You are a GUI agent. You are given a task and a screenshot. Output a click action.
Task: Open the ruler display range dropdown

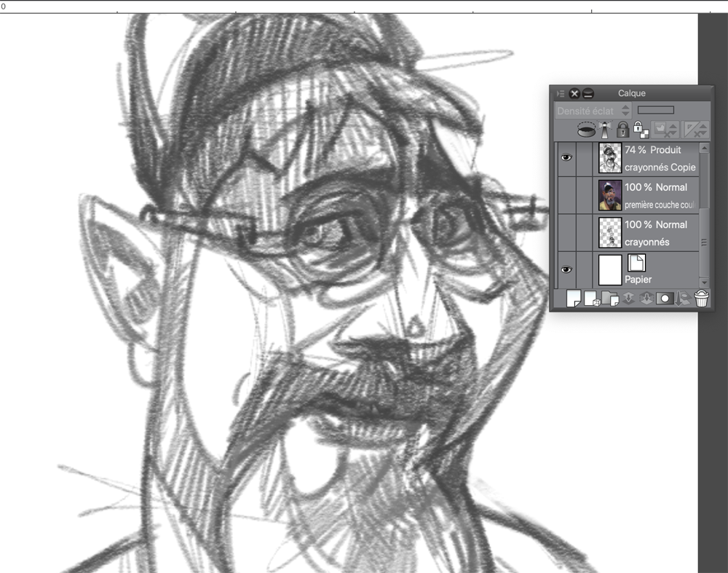[694, 130]
